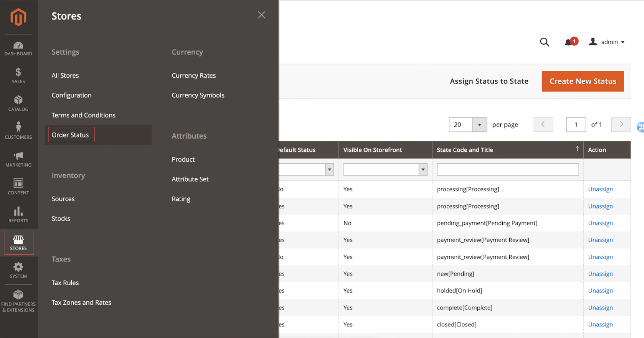
Task: Click the per page value 20 field
Action: click(x=461, y=124)
